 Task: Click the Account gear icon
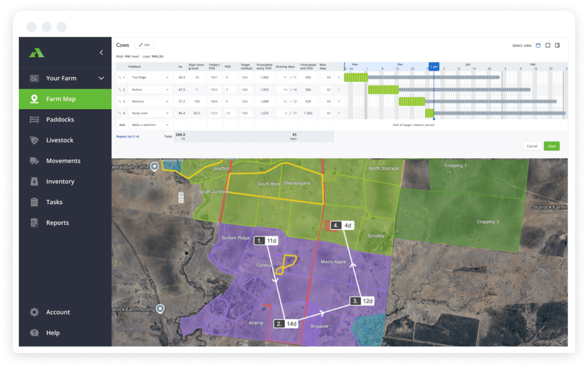tap(34, 312)
